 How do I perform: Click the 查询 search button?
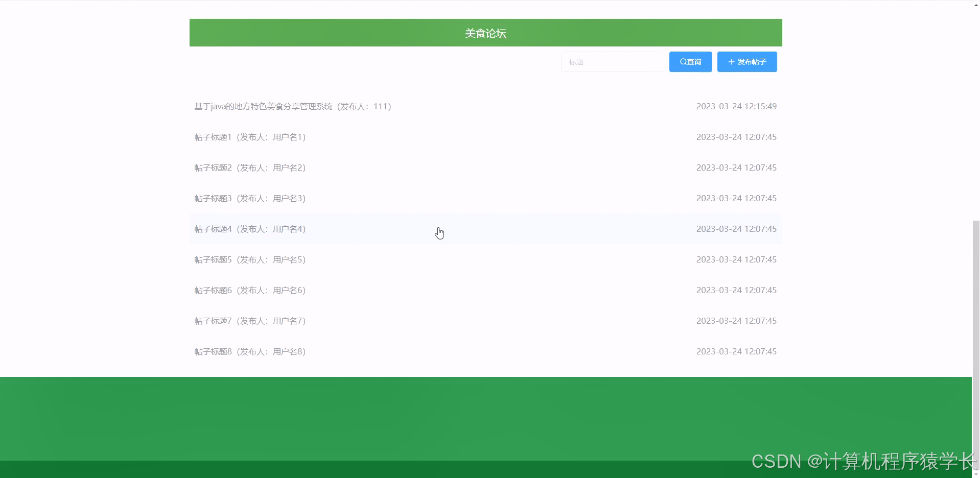click(x=690, y=61)
